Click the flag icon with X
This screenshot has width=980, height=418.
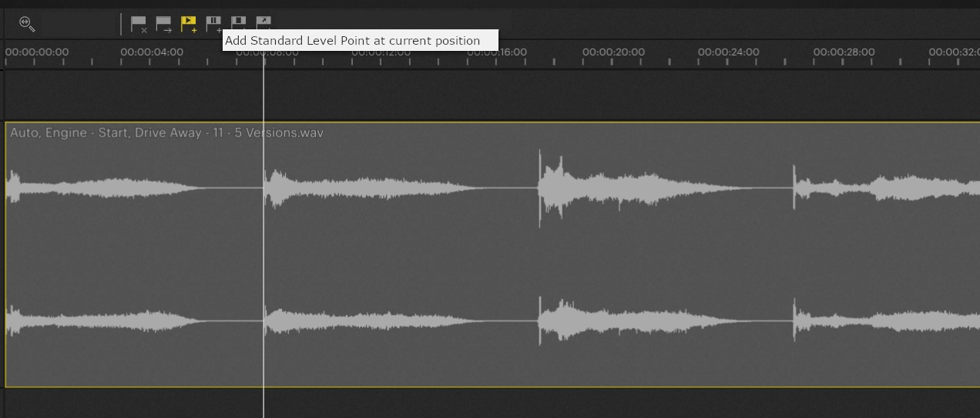[x=139, y=25]
